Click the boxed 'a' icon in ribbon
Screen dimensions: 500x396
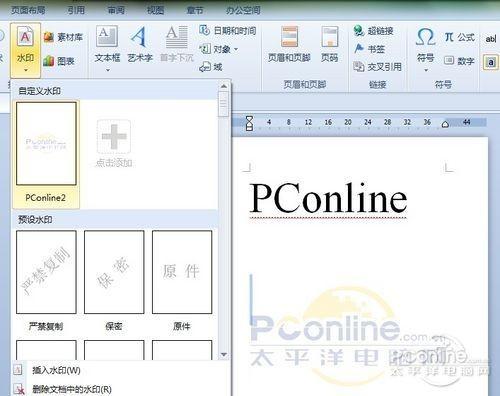tap(491, 62)
